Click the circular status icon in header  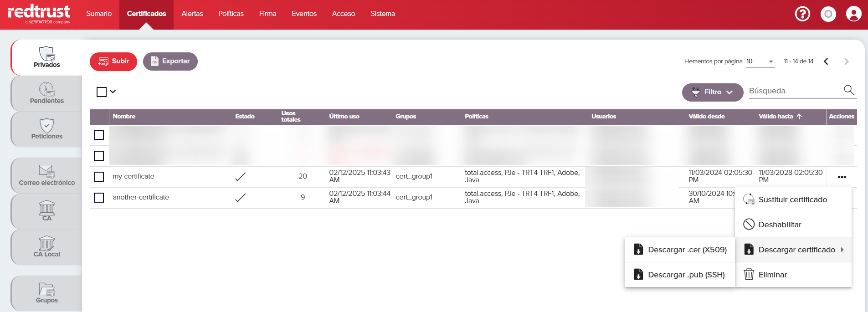pyautogui.click(x=828, y=14)
